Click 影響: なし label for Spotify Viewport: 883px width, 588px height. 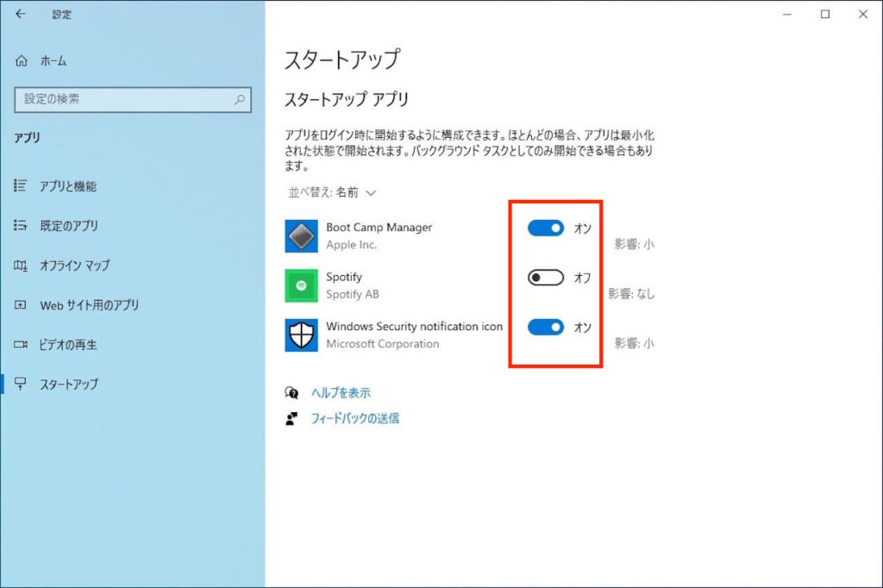pyautogui.click(x=631, y=293)
